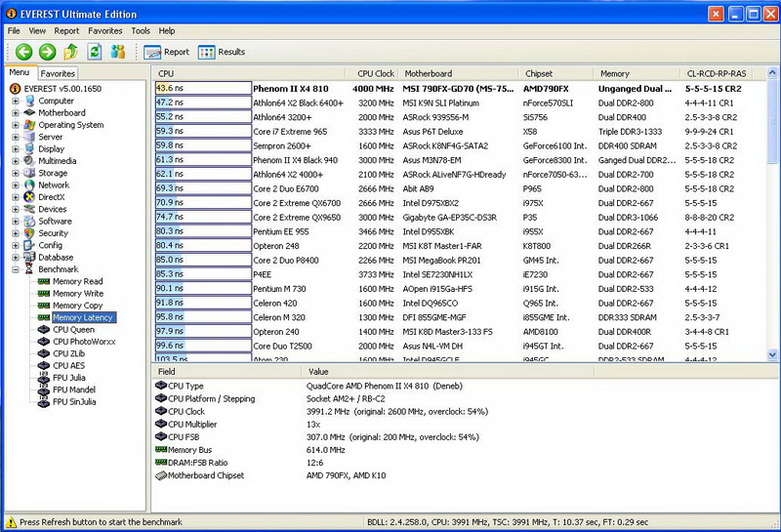Open the View menu
Viewport: 781px width, 532px height.
(x=37, y=31)
